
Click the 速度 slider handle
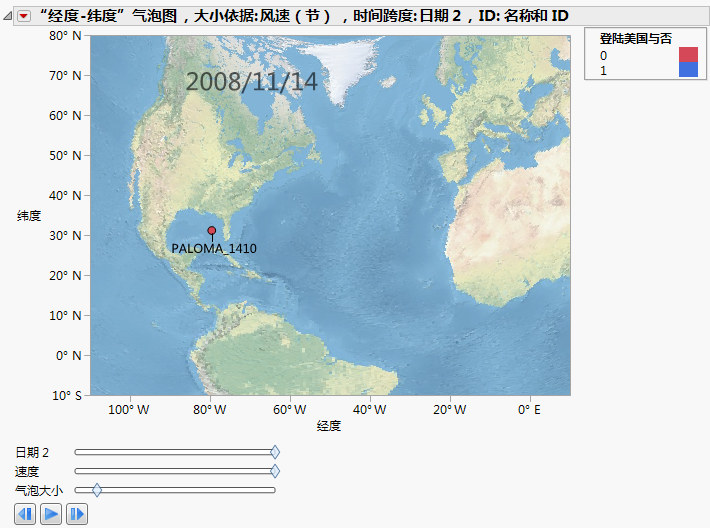(275, 471)
